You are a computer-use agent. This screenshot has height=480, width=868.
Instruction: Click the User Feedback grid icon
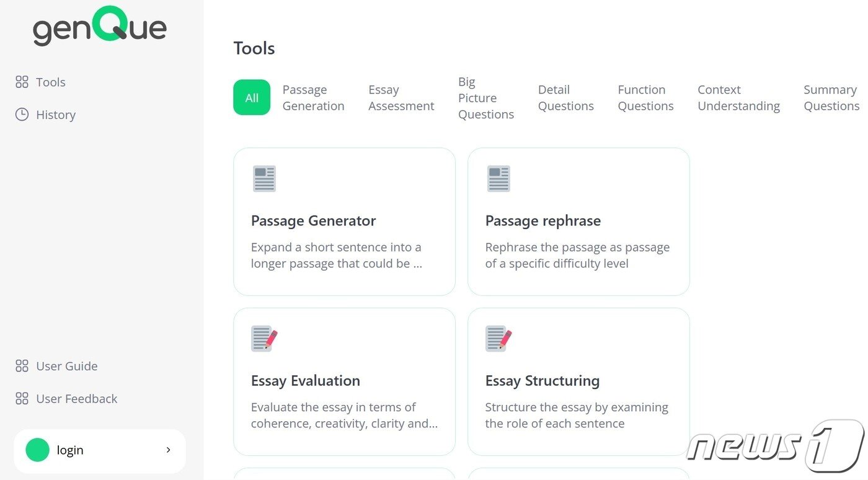pyautogui.click(x=22, y=399)
